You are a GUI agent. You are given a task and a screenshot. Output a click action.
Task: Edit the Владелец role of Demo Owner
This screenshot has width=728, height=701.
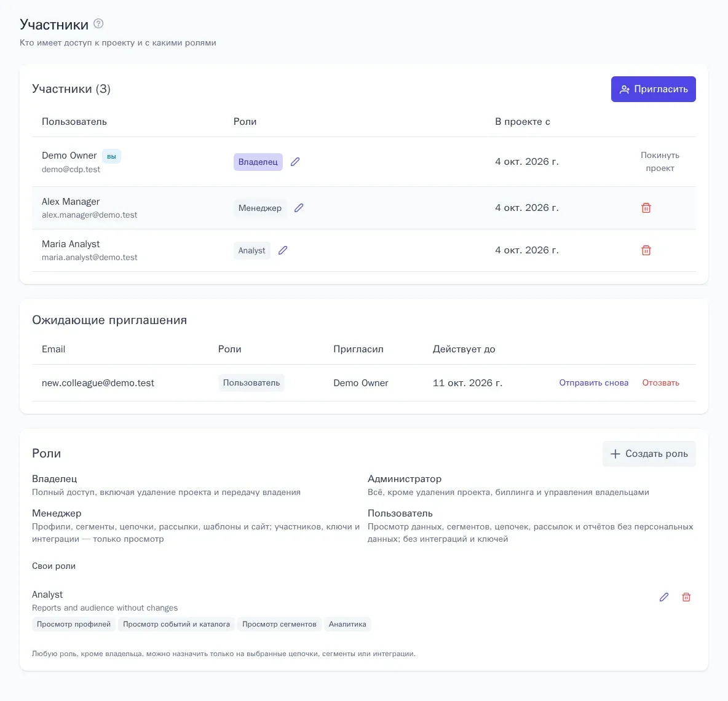click(x=295, y=162)
